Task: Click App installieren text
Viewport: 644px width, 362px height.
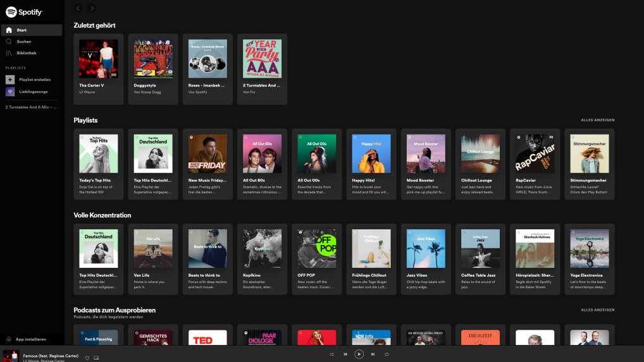Action: pos(31,339)
